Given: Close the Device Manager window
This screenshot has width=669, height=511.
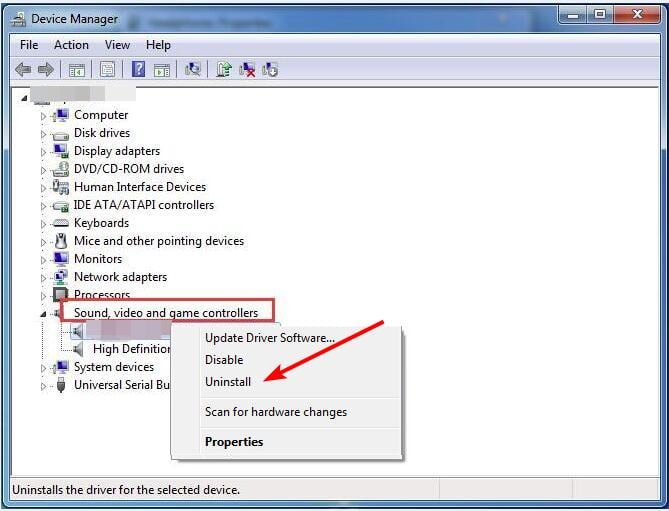Looking at the screenshot, I should [x=637, y=15].
